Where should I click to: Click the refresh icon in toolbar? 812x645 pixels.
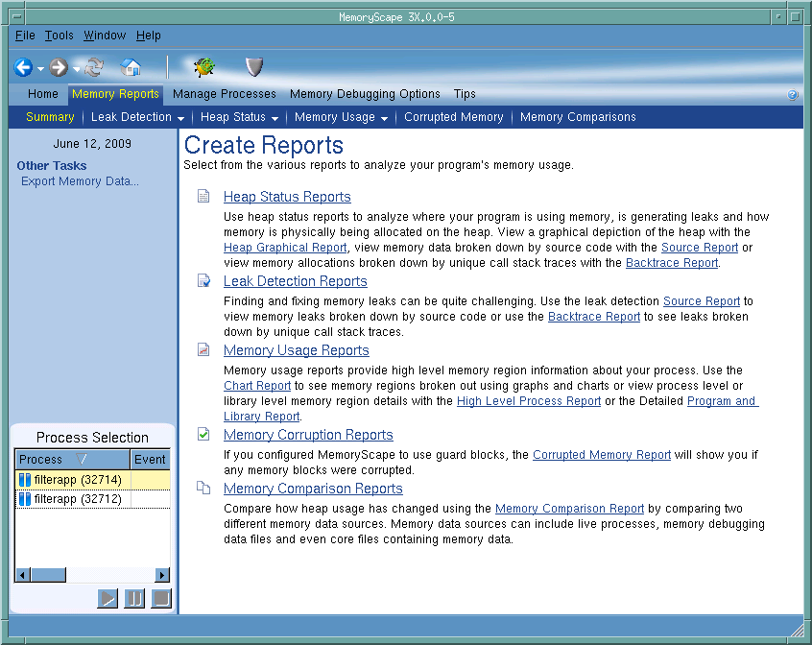[x=94, y=67]
